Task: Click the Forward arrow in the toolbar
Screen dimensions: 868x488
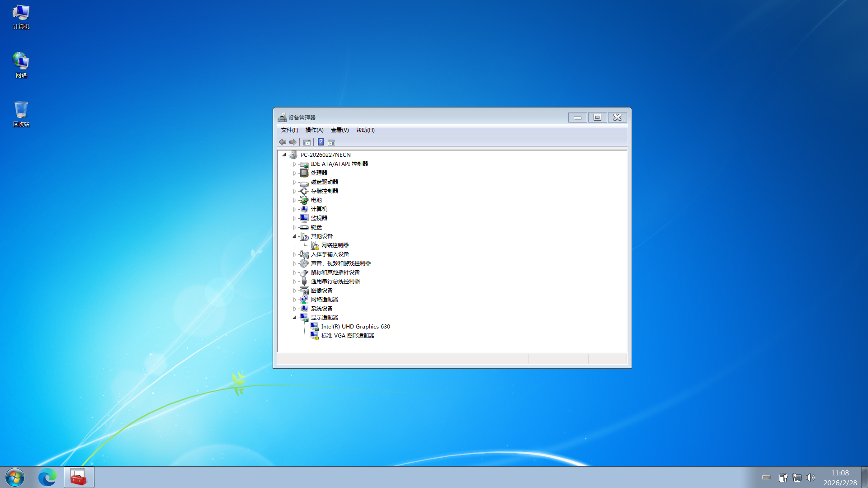Action: (x=293, y=142)
